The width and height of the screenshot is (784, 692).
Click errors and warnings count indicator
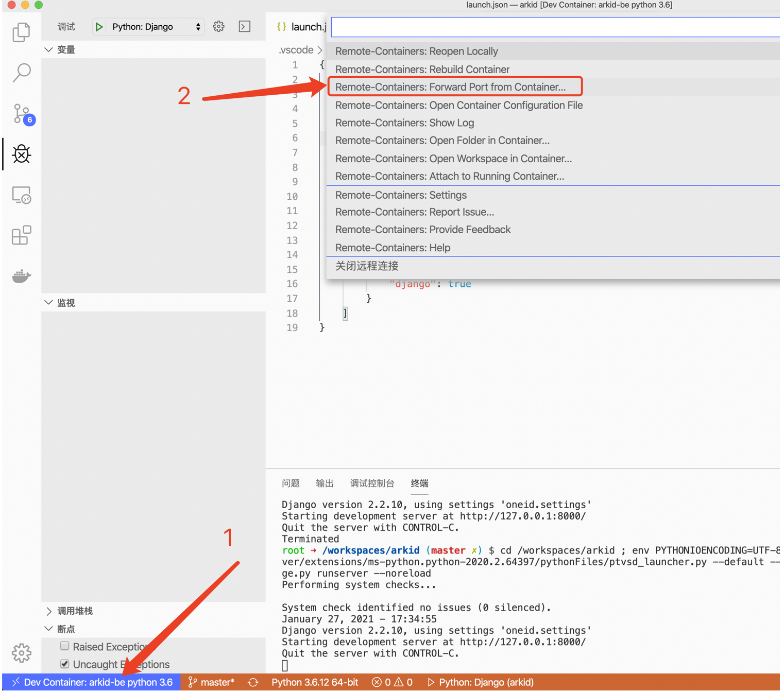tap(392, 682)
